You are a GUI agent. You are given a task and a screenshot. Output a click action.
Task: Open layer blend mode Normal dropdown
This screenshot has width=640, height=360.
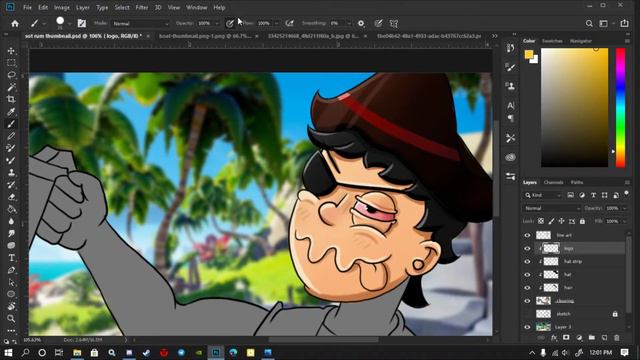click(551, 208)
